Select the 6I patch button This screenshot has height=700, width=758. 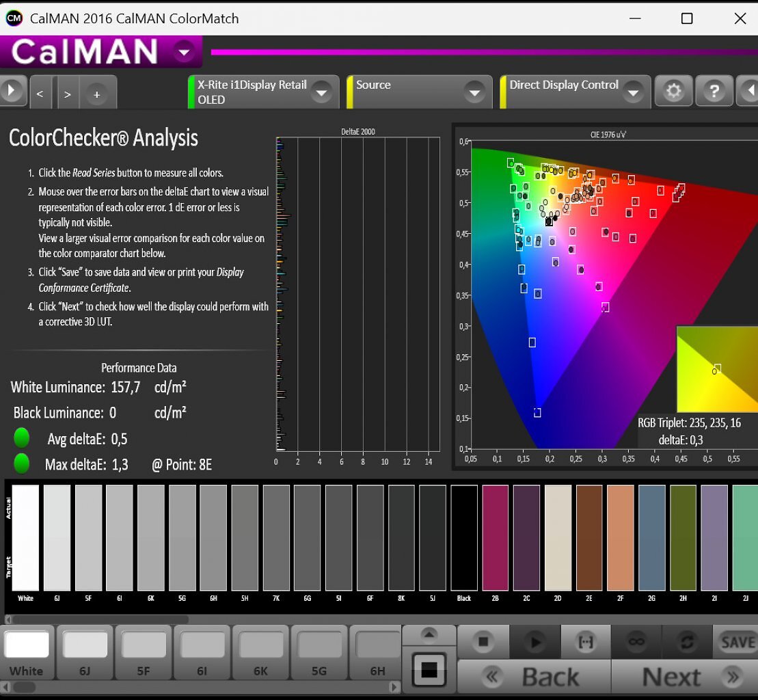coord(202,653)
